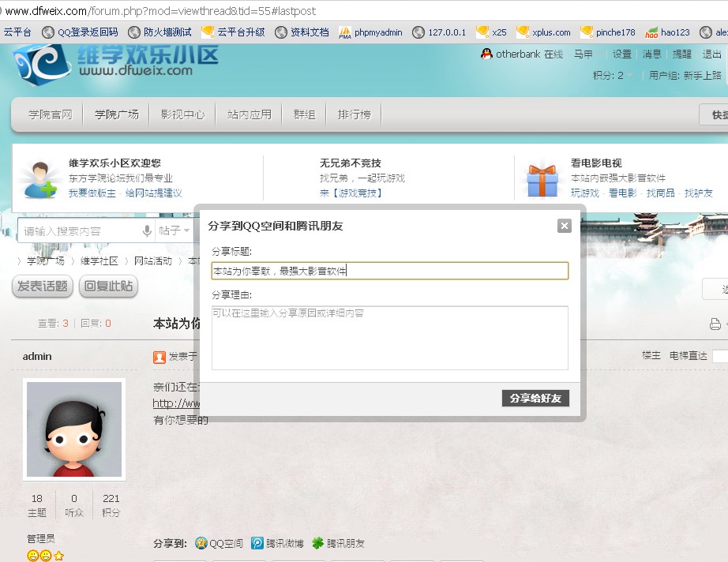Click the gift box icon

(x=542, y=180)
